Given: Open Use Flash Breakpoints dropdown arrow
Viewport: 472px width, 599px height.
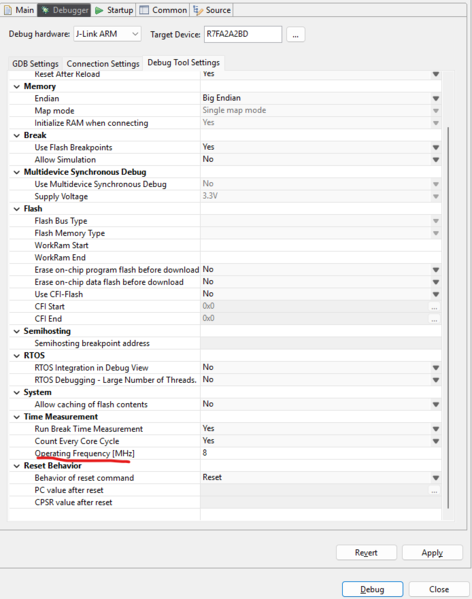Looking at the screenshot, I should 436,147.
